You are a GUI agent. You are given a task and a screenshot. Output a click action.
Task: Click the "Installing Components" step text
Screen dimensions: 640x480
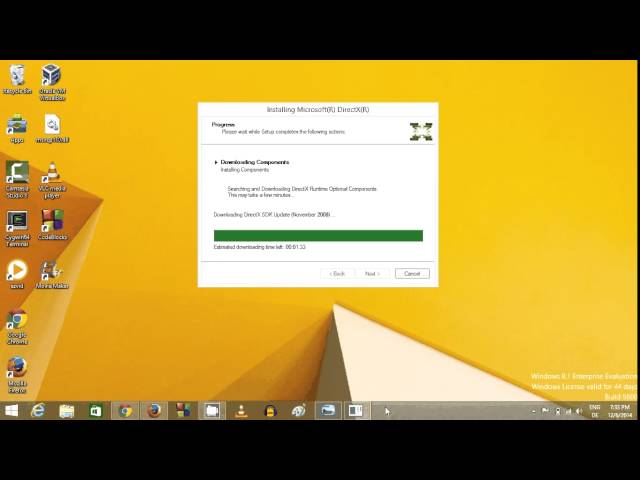(x=245, y=170)
